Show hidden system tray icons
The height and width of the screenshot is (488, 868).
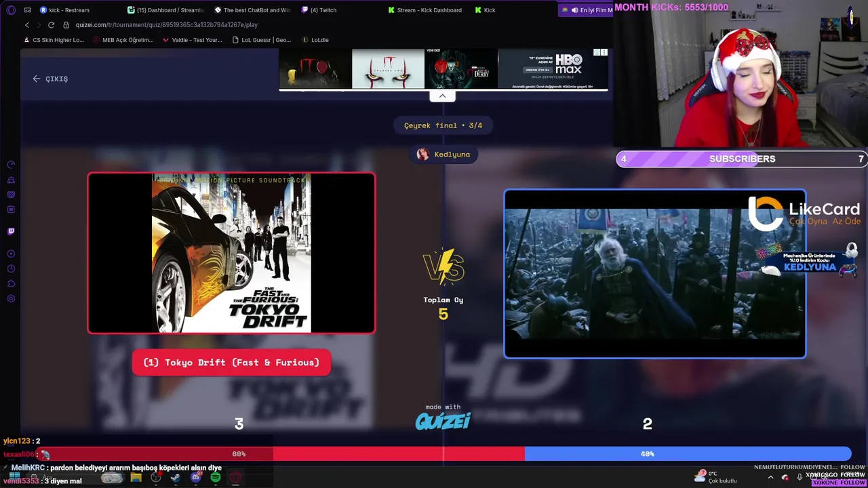(770, 477)
